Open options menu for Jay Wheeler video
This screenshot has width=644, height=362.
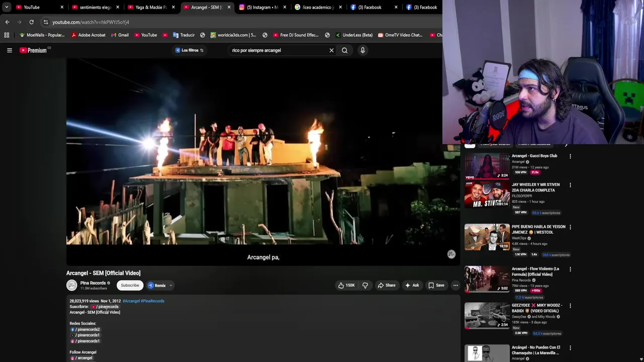pos(570,185)
